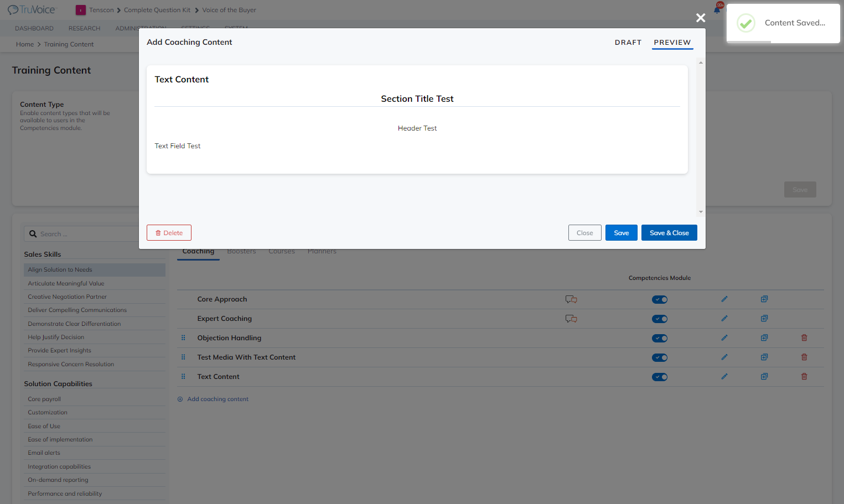Image resolution: width=844 pixels, height=504 pixels.
Task: Click Save & Close
Action: (x=669, y=233)
